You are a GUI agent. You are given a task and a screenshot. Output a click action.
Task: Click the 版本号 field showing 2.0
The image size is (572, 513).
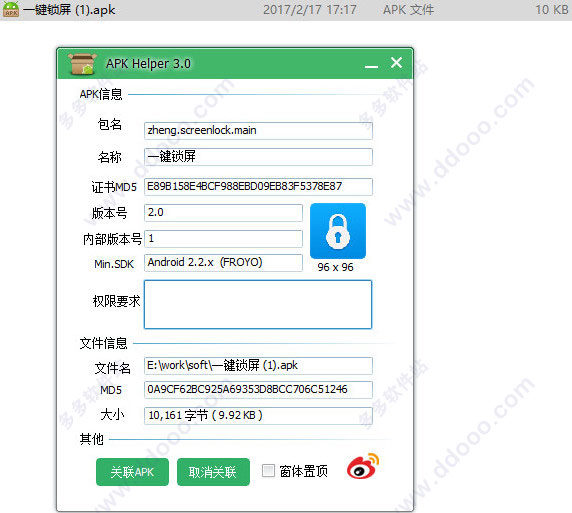pyautogui.click(x=223, y=213)
